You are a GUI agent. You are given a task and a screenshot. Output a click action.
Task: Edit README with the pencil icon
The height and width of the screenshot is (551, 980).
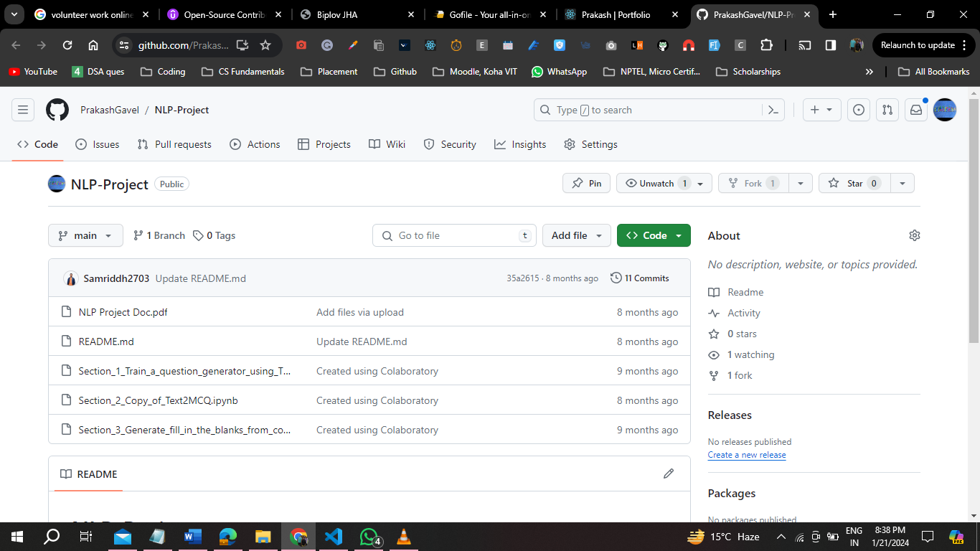click(x=669, y=474)
